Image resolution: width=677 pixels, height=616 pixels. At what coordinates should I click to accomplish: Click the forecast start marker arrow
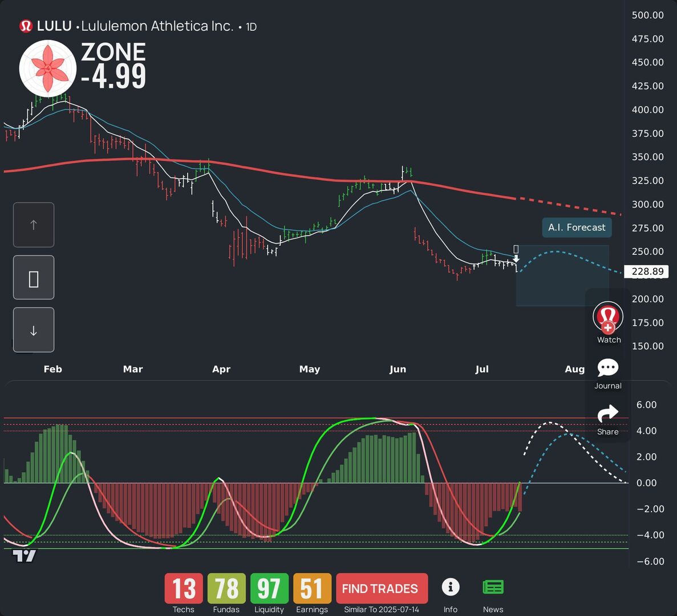pyautogui.click(x=516, y=259)
